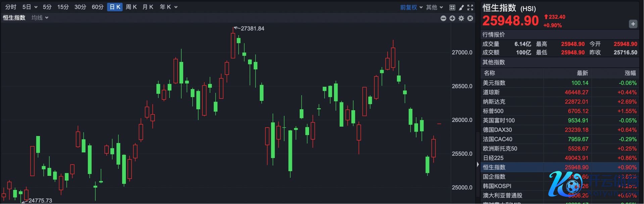Switch to the 分时 intraday tab
The height and width of the screenshot is (204, 644).
point(11,7)
